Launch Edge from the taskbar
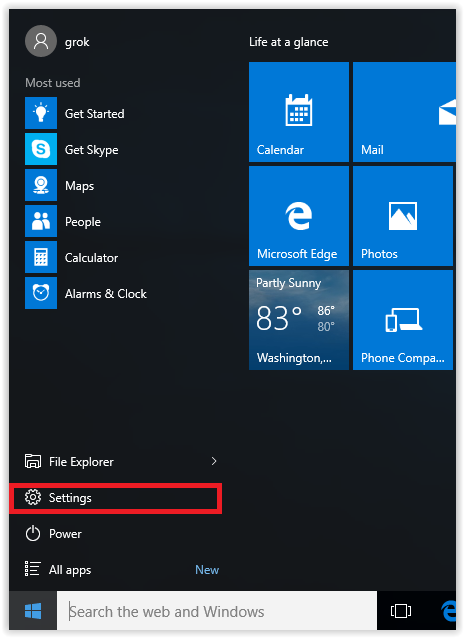 tap(448, 611)
